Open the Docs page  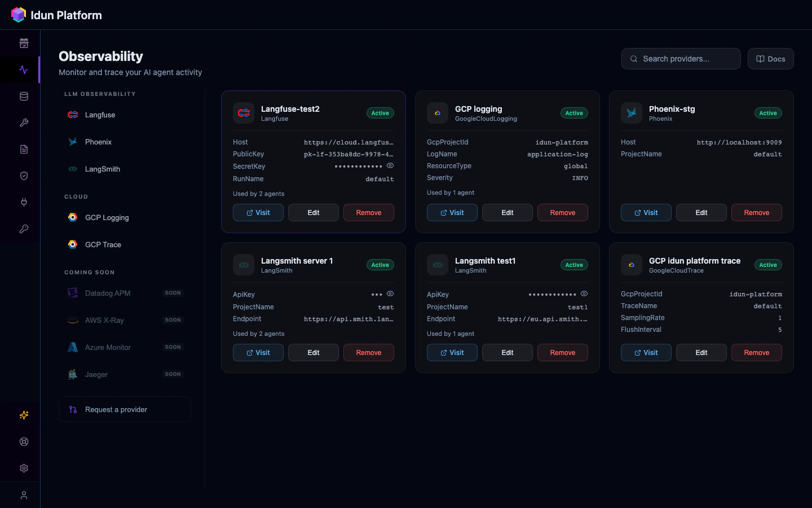pos(770,59)
